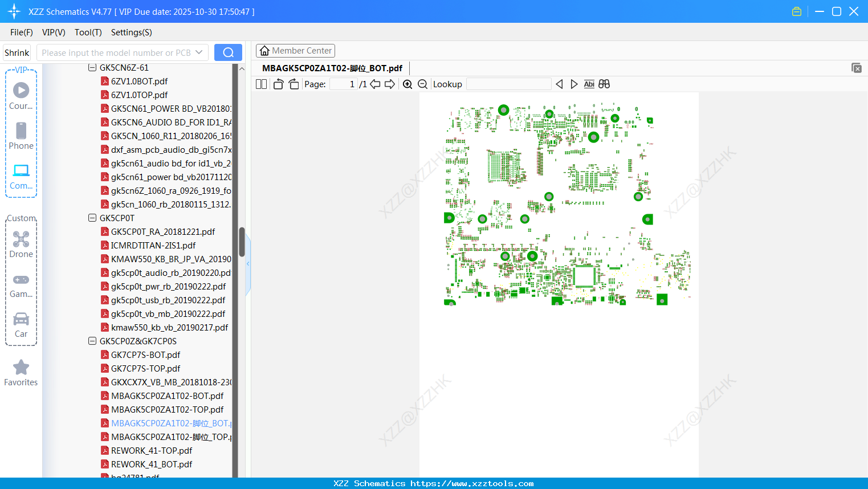This screenshot has width=868, height=489.
Task: Go to previous page arrow
Action: 375,84
